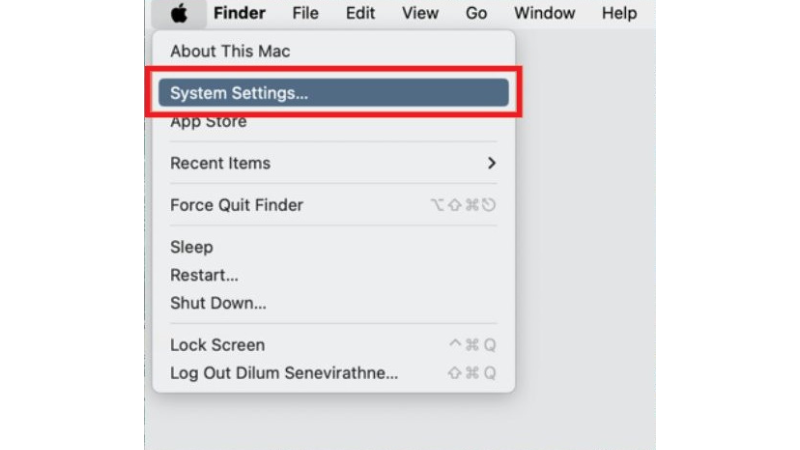Open the File menu
The height and width of the screenshot is (450, 800).
pyautogui.click(x=305, y=13)
